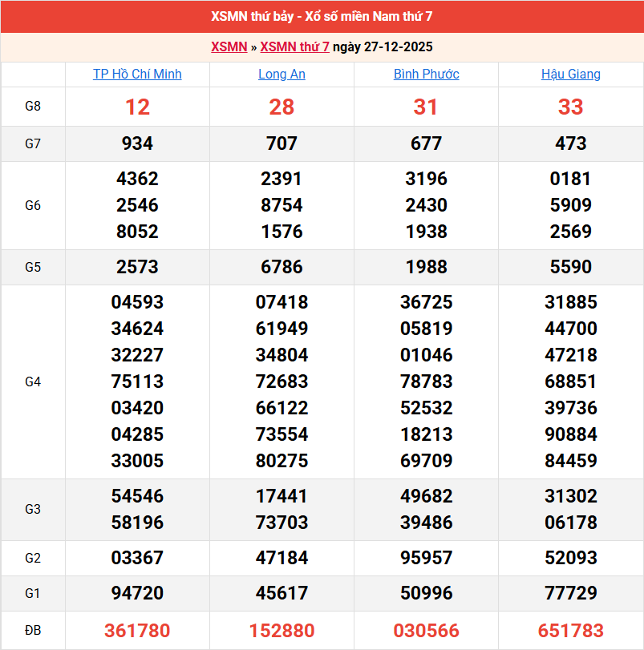Screen dimensions: 644x650
Task: Open the Long An results page
Action: click(281, 75)
